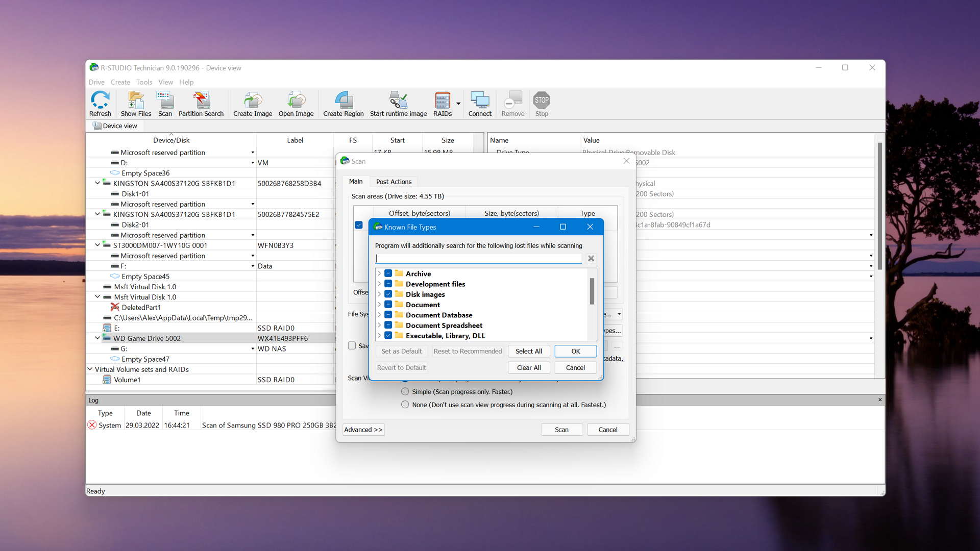Screen dimensions: 980x551
Task: Open the D: partition dropdown arrow
Action: tap(253, 163)
